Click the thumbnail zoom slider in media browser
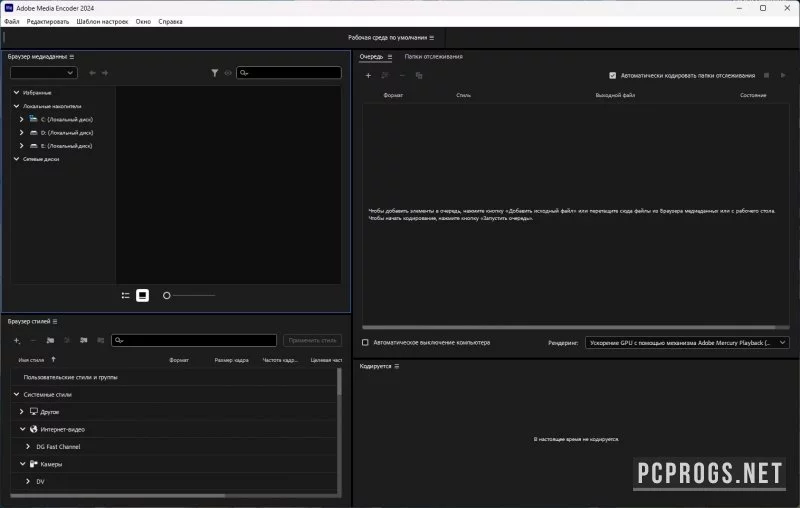 (189, 295)
